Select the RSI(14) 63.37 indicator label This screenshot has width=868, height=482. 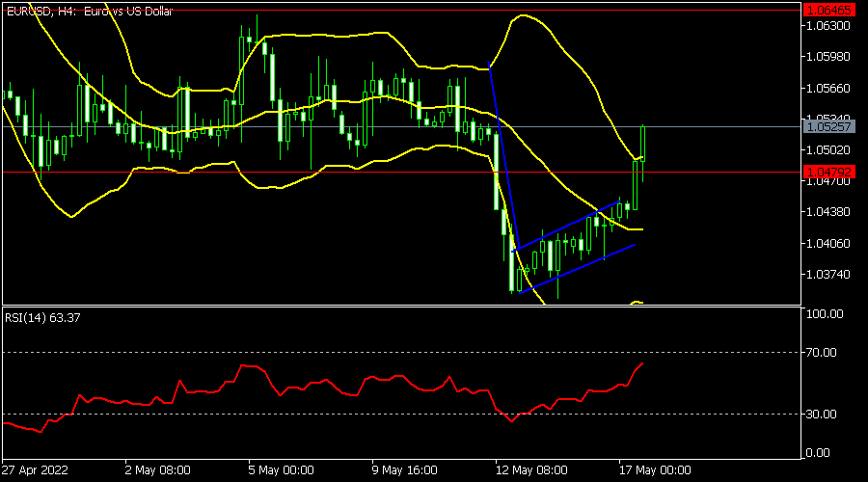(x=42, y=318)
